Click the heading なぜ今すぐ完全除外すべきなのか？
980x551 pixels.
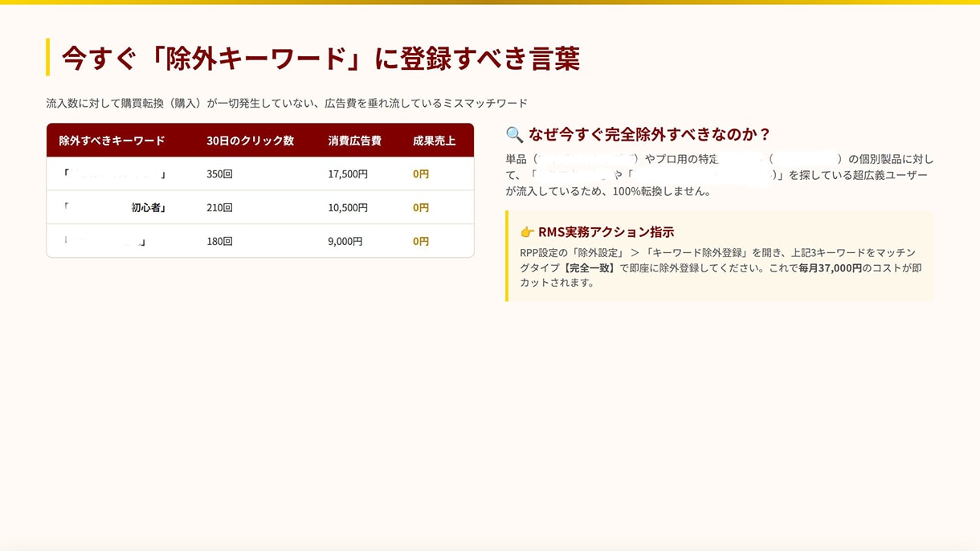coord(650,134)
